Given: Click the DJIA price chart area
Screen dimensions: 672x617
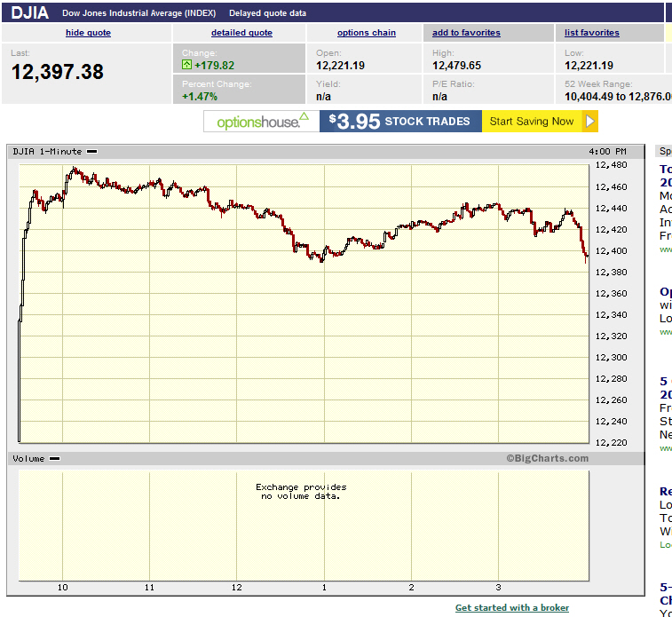Looking at the screenshot, I should click(304, 304).
